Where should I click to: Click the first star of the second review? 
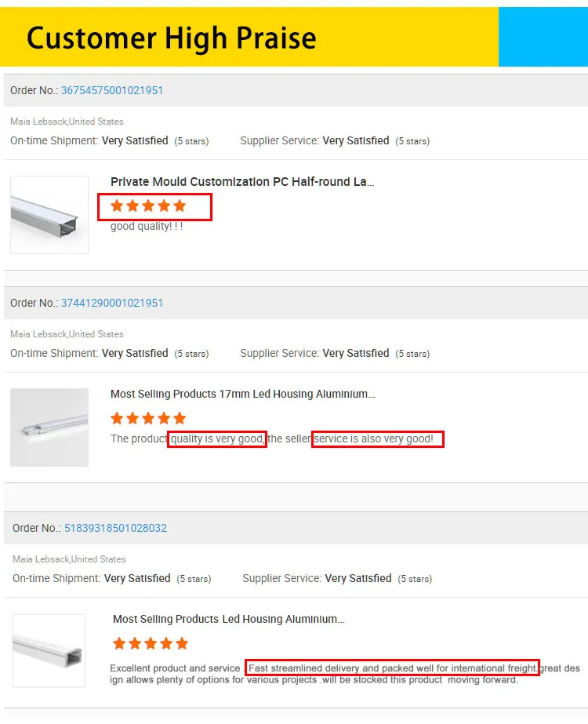coord(117,418)
